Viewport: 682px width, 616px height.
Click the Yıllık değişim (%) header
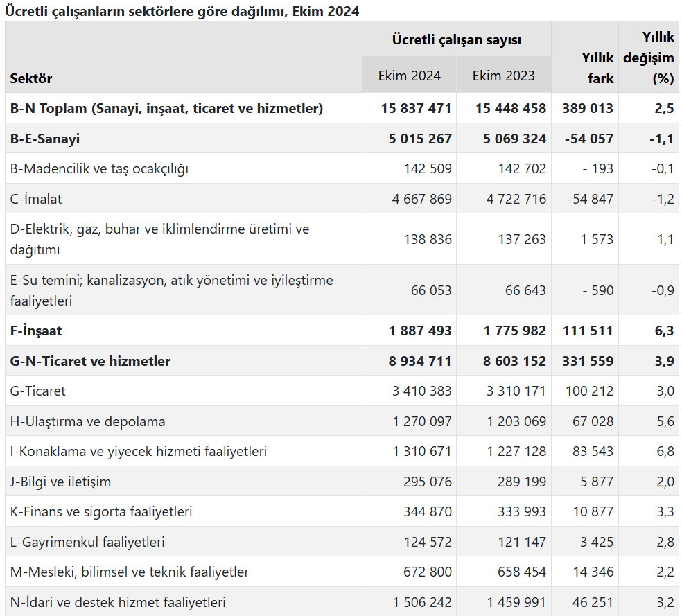tap(649, 58)
